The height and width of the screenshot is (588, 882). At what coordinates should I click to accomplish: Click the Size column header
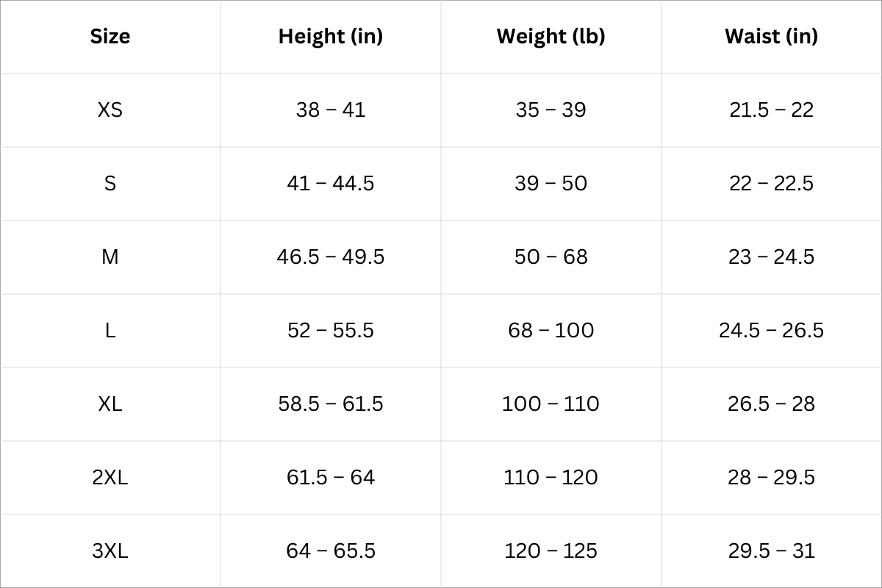pyautogui.click(x=110, y=36)
